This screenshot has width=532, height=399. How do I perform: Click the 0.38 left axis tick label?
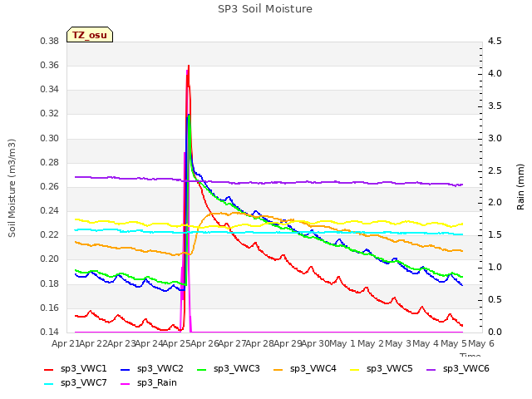50,42
